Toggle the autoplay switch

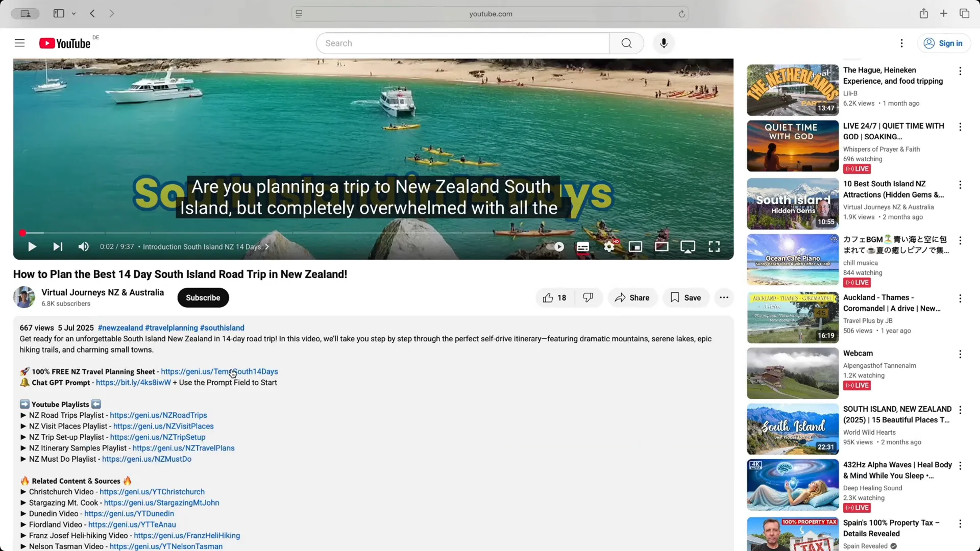[555, 247]
